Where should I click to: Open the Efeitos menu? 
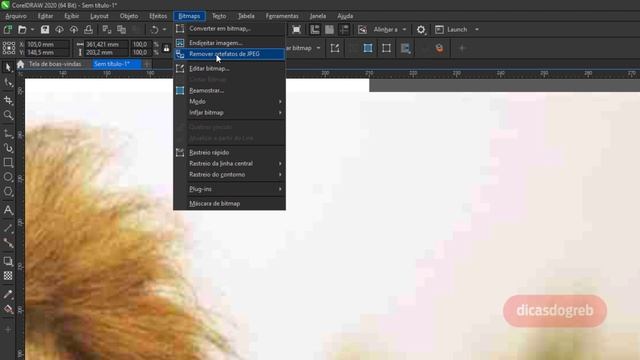coord(158,16)
